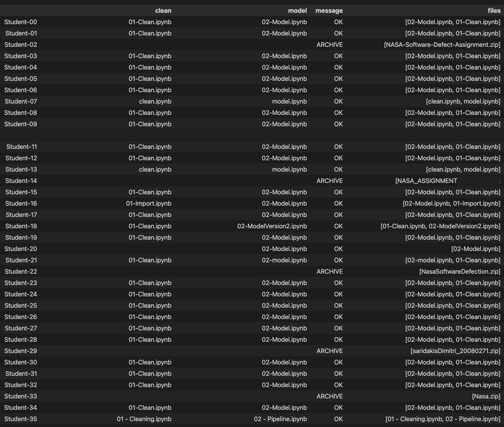
Task: Select the Student-00 row label
Action: point(21,22)
